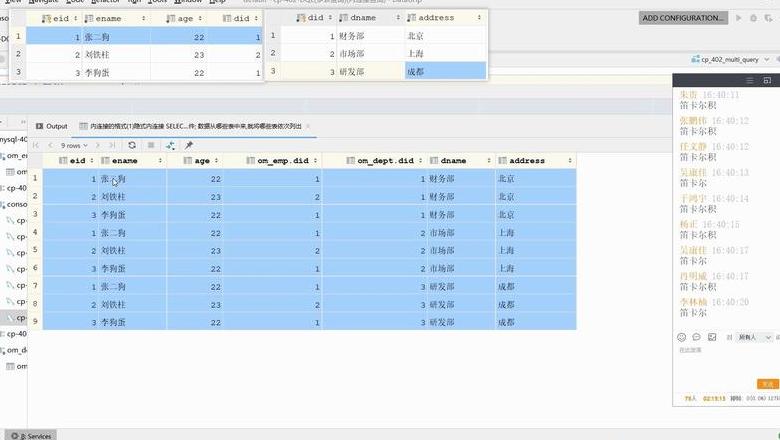
Task: Click the ADD CONFIGURATION button
Action: (683, 18)
